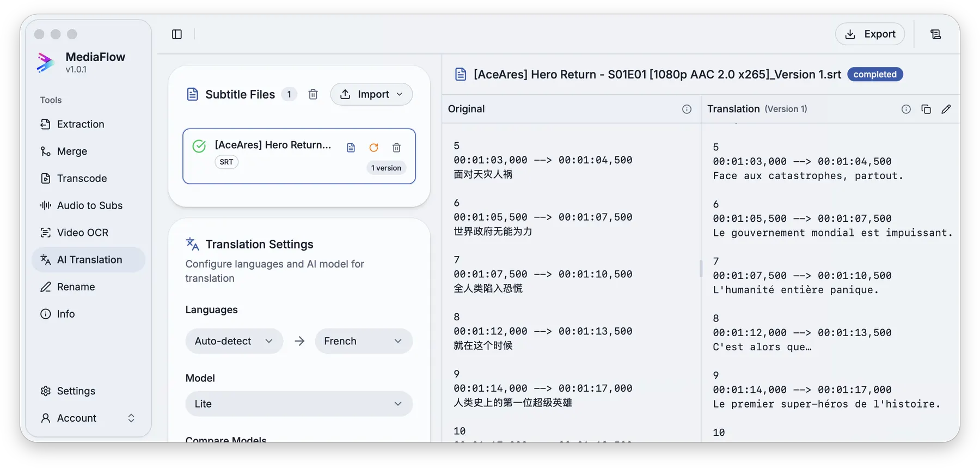Click the 'C'est alors que…' translation line
Image resolution: width=980 pixels, height=468 pixels.
(762, 347)
